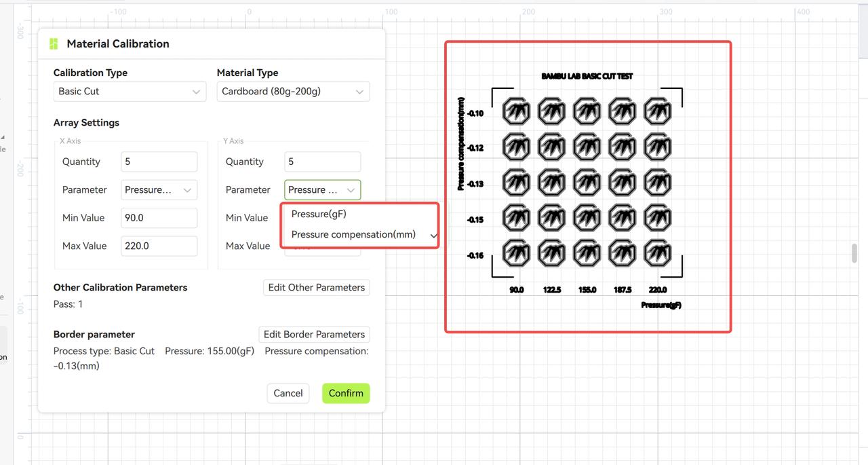Click the 122.5 pressure axis label
The image size is (868, 465).
[x=552, y=290]
